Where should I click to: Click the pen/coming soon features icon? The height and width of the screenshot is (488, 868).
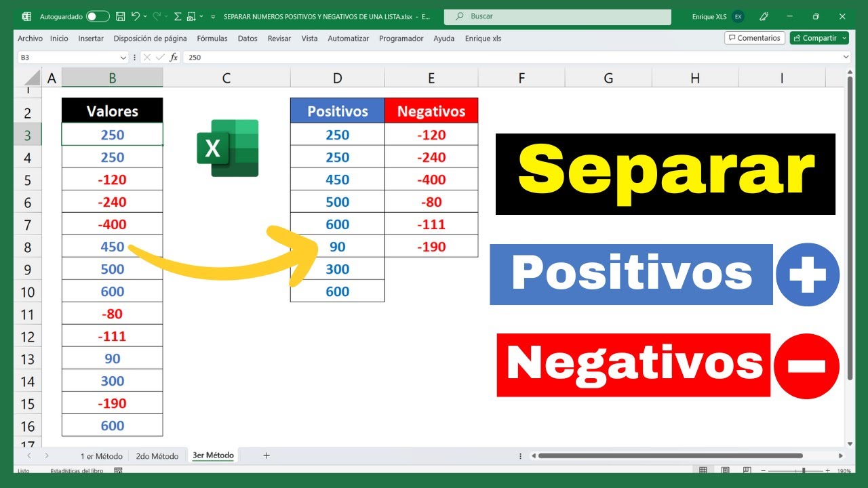tap(764, 16)
